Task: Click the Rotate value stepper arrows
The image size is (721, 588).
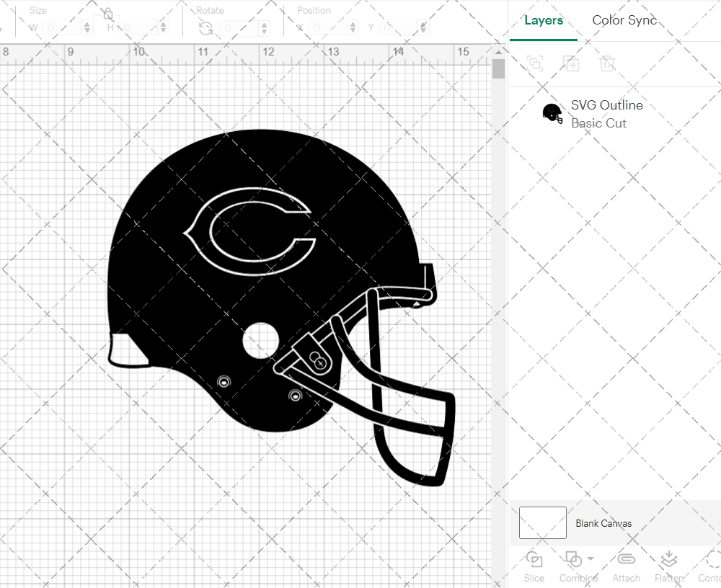Action: [x=262, y=27]
